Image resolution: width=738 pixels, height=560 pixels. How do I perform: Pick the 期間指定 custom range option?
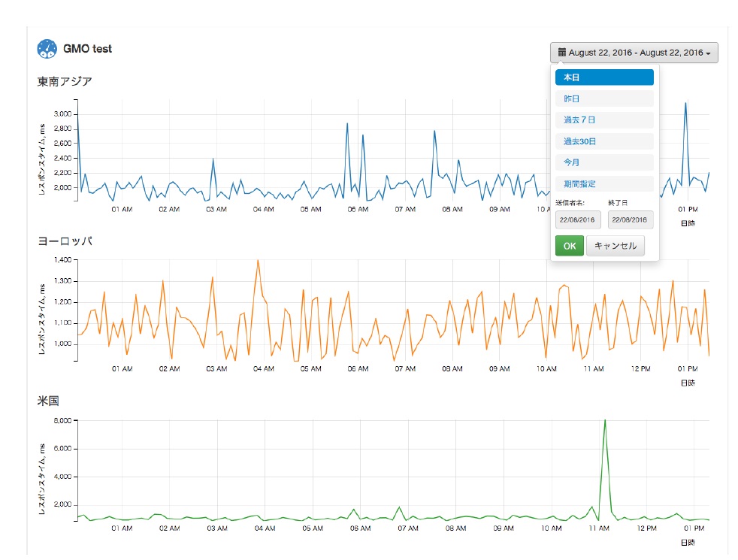point(604,184)
